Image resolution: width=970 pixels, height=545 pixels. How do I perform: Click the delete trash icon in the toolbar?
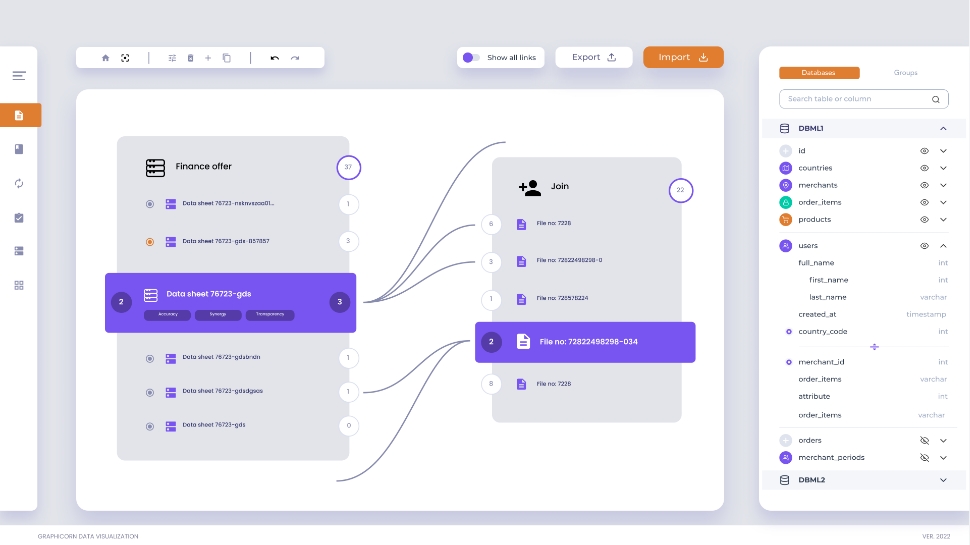click(191, 58)
